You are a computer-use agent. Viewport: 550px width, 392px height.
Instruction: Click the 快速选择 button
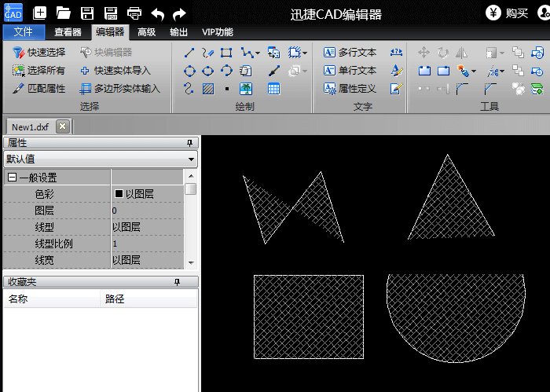[39, 53]
